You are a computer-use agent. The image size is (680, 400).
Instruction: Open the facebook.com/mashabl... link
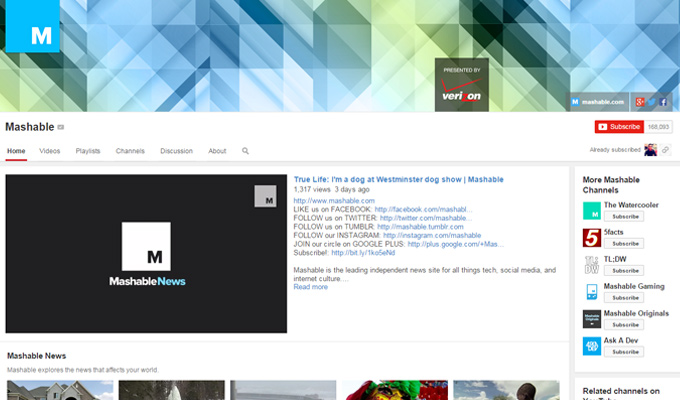tap(424, 209)
